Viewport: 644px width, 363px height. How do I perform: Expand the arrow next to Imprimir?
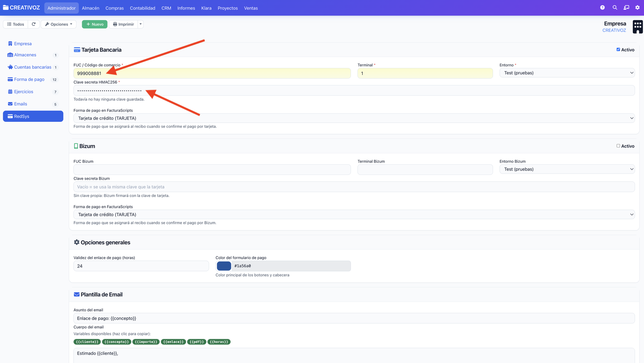pyautogui.click(x=140, y=24)
